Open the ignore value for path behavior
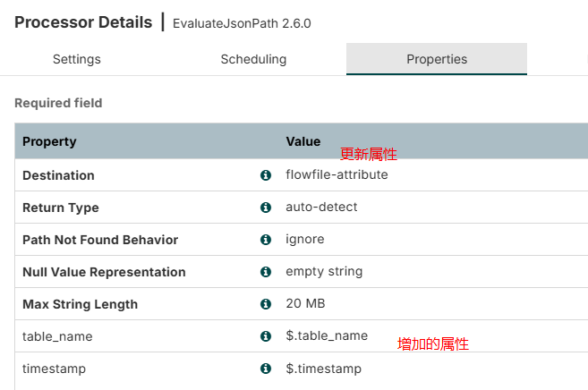 pos(305,240)
